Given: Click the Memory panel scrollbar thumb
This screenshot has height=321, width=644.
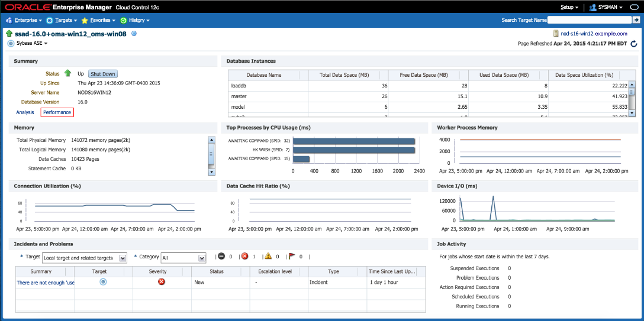Looking at the screenshot, I should click(211, 154).
